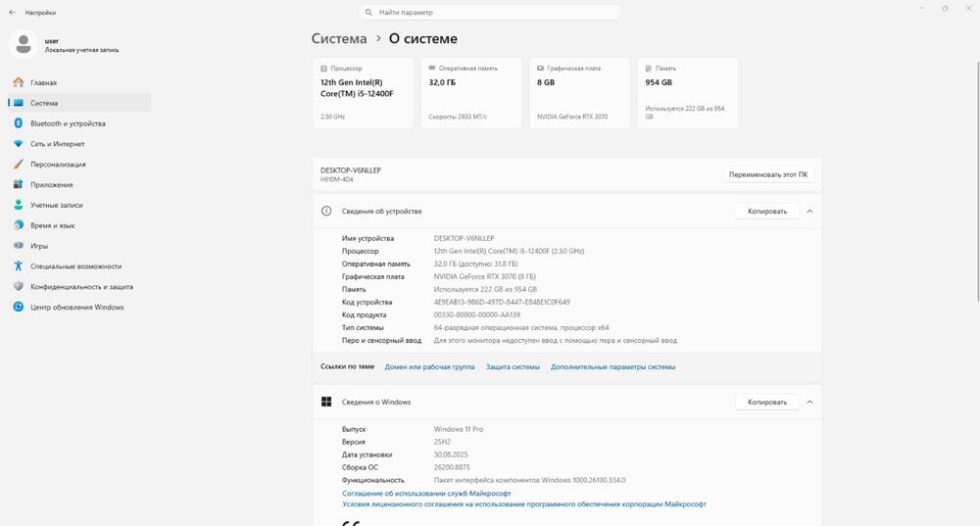Open the Сеть и Интернет section icon
The image size is (980, 526).
click(18, 144)
